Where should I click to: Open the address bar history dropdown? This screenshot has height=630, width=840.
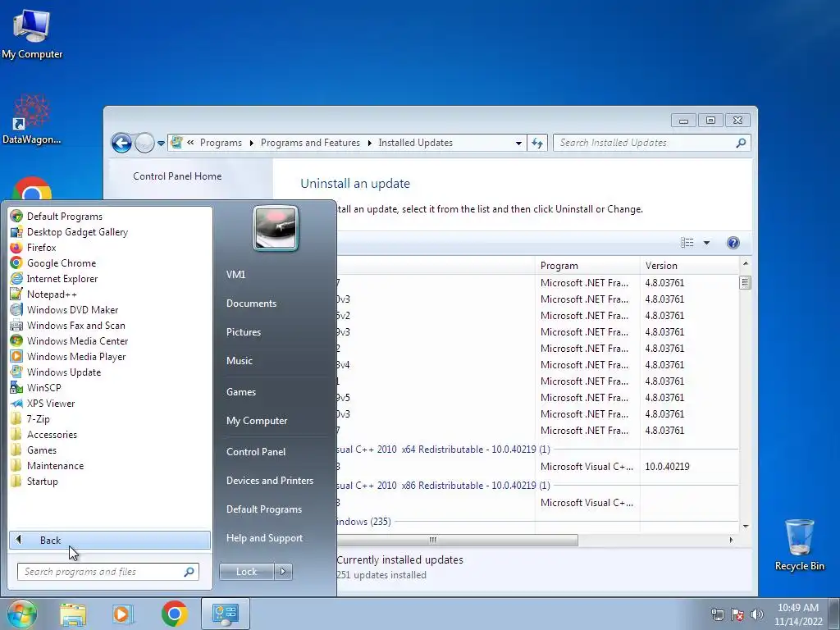point(518,143)
